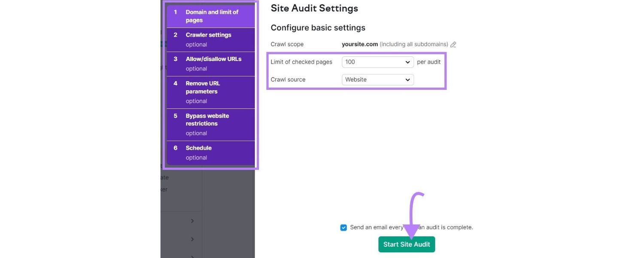Image resolution: width=644 pixels, height=258 pixels.
Task: Open the "Crawl source" dropdown
Action: pos(377,80)
